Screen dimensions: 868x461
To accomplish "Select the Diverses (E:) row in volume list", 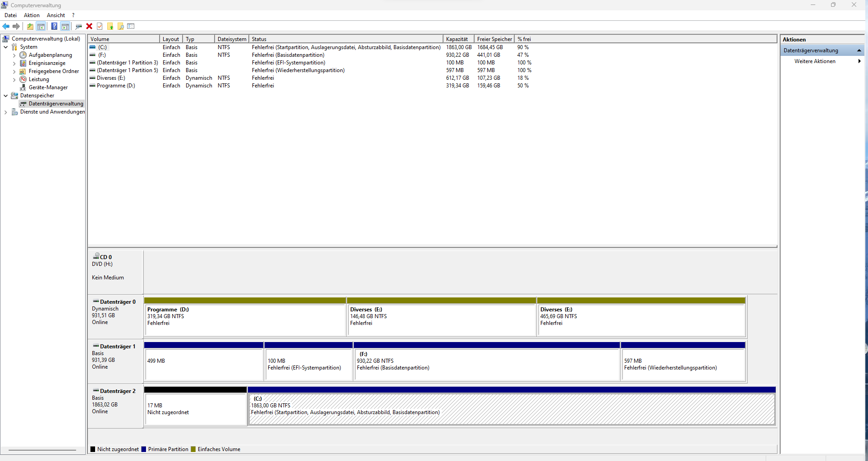I will [x=311, y=78].
